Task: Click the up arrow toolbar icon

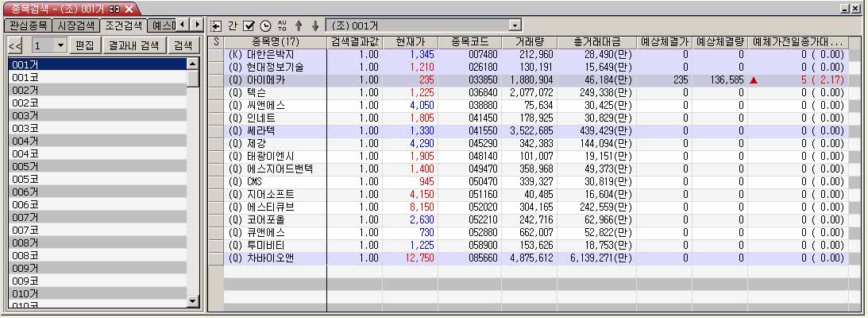Action: point(299,26)
